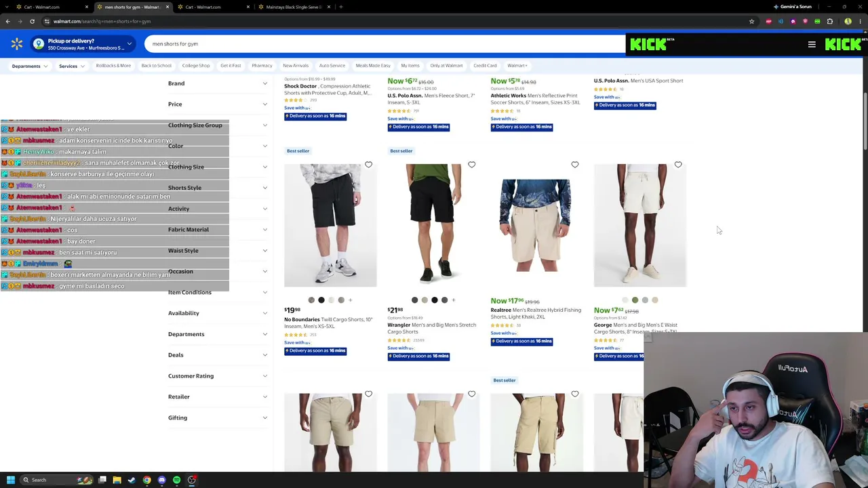Open the Kick overlay hamburger menu
This screenshot has width=868, height=488.
[812, 45]
